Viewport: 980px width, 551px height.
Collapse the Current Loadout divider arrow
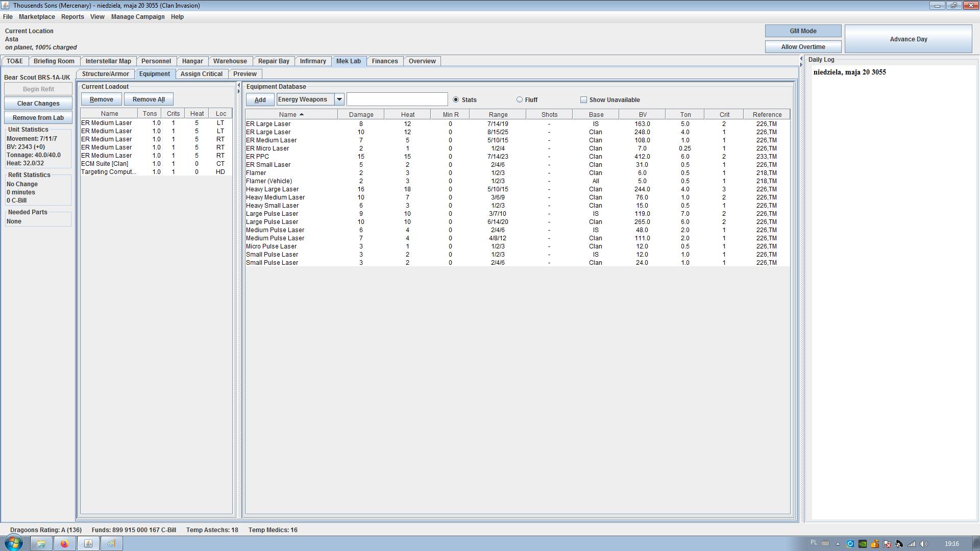pos(238,86)
